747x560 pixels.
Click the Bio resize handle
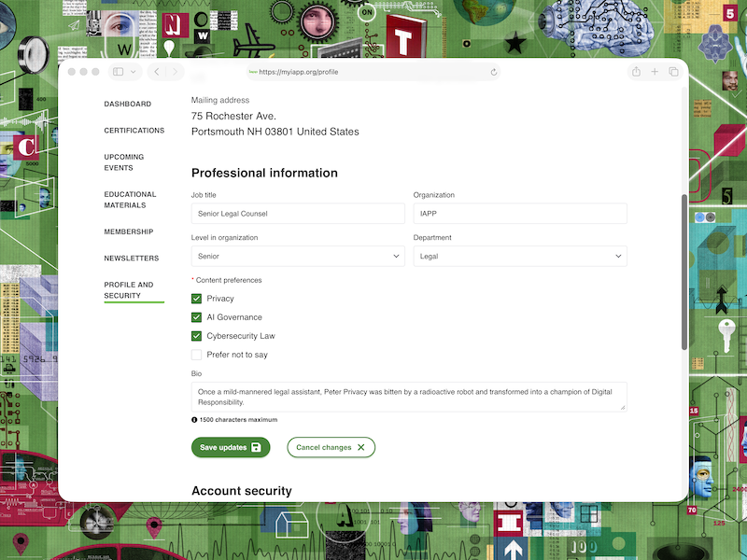623,408
